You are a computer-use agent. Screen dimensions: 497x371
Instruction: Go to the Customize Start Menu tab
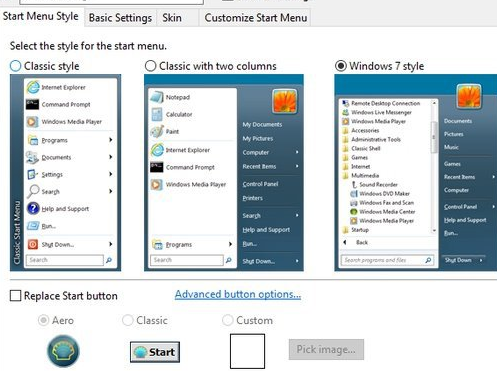pos(256,18)
